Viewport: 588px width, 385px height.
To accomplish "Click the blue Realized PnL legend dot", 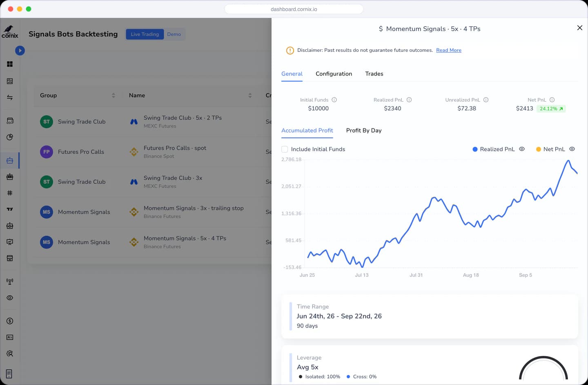I will (x=475, y=149).
